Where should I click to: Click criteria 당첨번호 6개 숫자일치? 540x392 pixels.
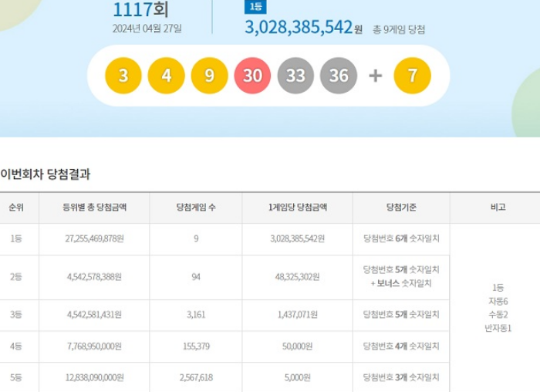(x=401, y=238)
